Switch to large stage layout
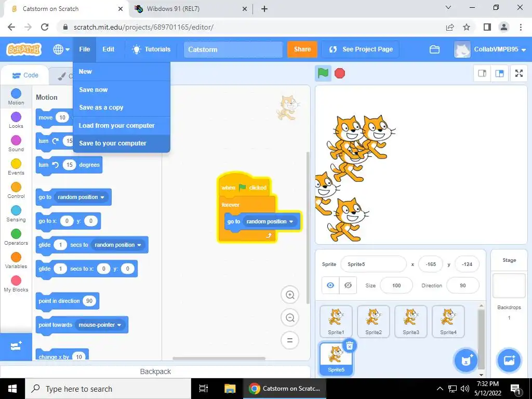Screen dimensions: 532x399 [x=499, y=73]
